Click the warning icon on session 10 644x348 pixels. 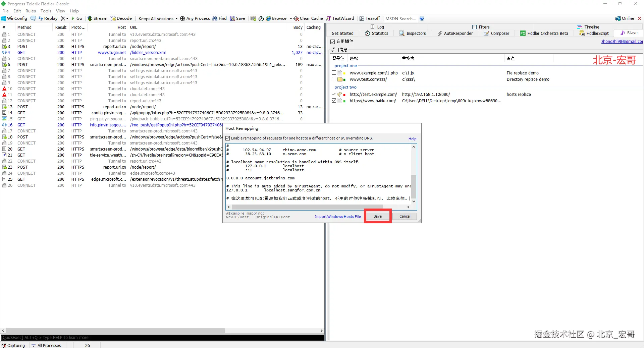click(x=4, y=89)
